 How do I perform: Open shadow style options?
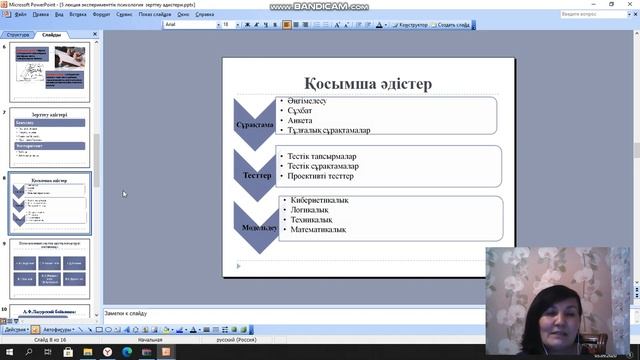pyautogui.click(x=234, y=329)
